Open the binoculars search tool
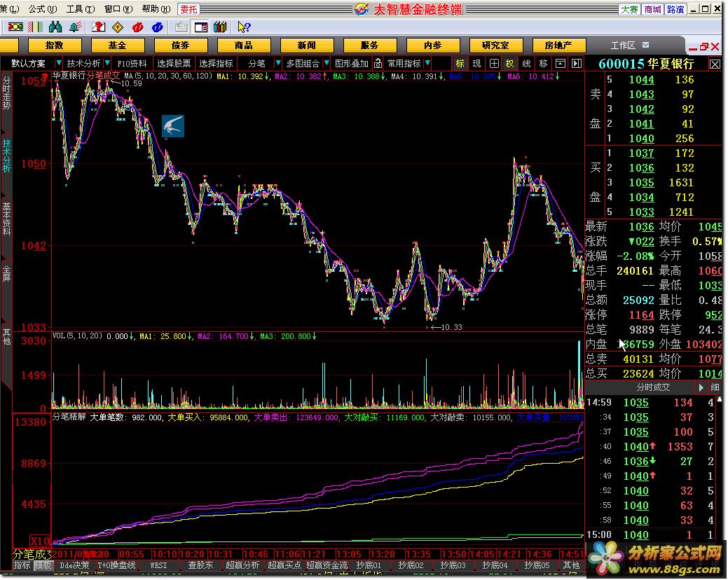Screen dimensions: 728x580 coord(55,27)
